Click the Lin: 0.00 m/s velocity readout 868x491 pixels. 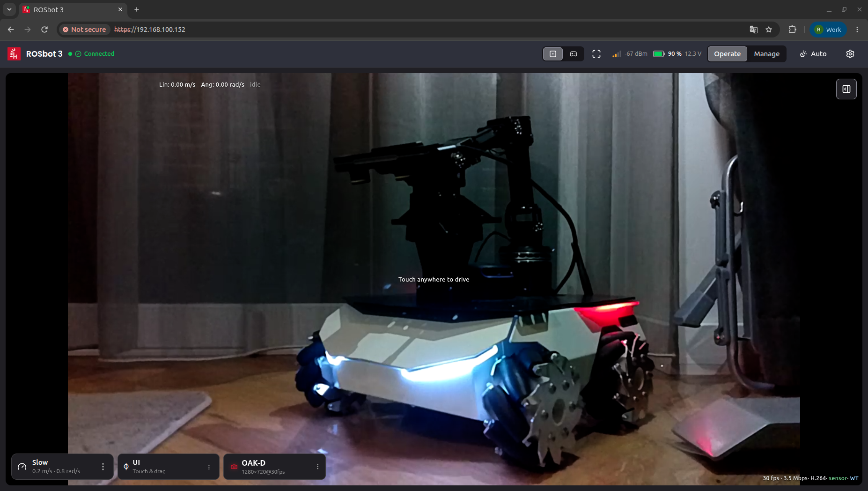(x=177, y=85)
